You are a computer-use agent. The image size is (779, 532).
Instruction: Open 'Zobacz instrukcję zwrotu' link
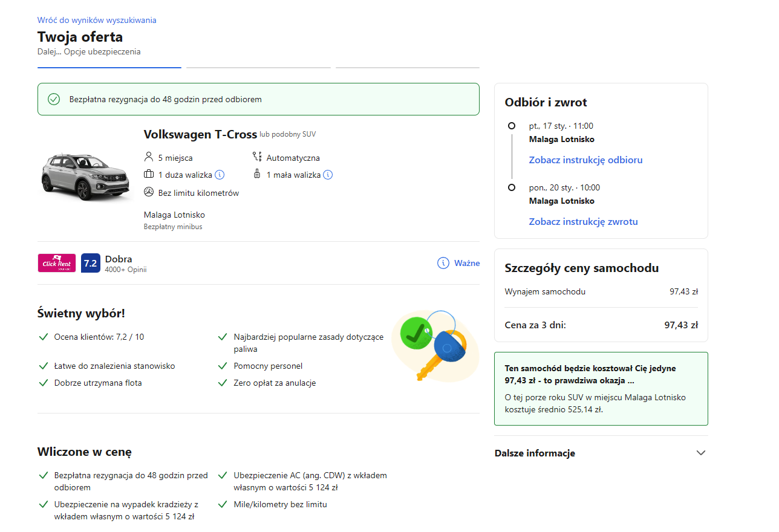(583, 222)
